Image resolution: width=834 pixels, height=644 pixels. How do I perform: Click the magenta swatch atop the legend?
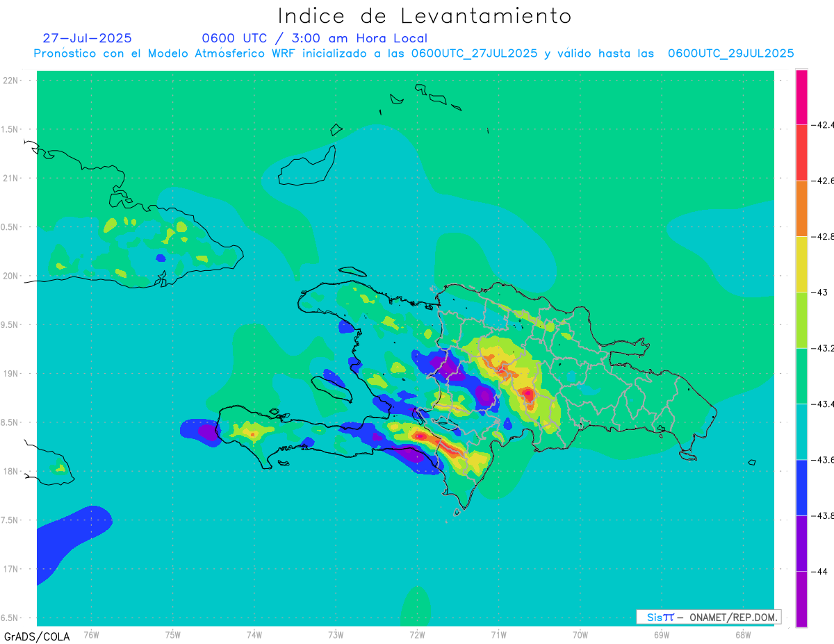tap(801, 97)
